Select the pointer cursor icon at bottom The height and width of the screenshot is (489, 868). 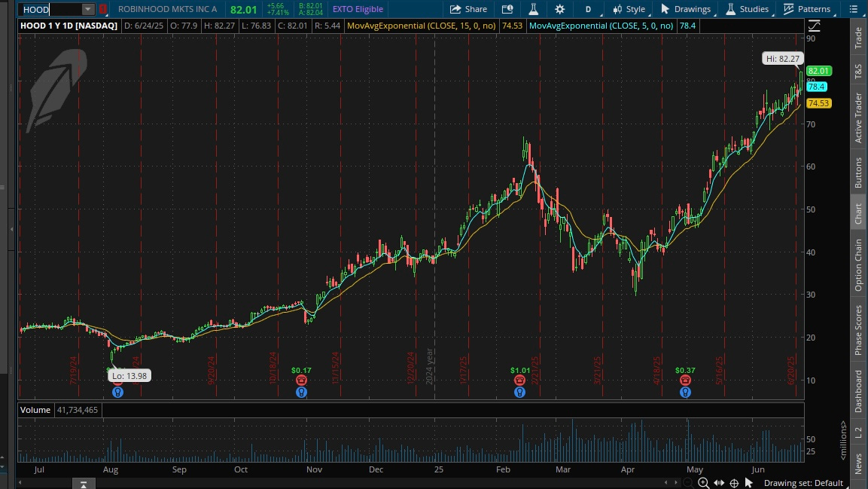pos(748,483)
